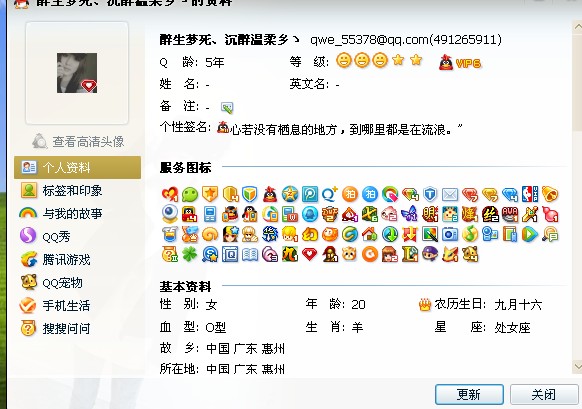582x409 pixels.
Task: Click the blue 拍 Paipai icon
Action: [370, 194]
